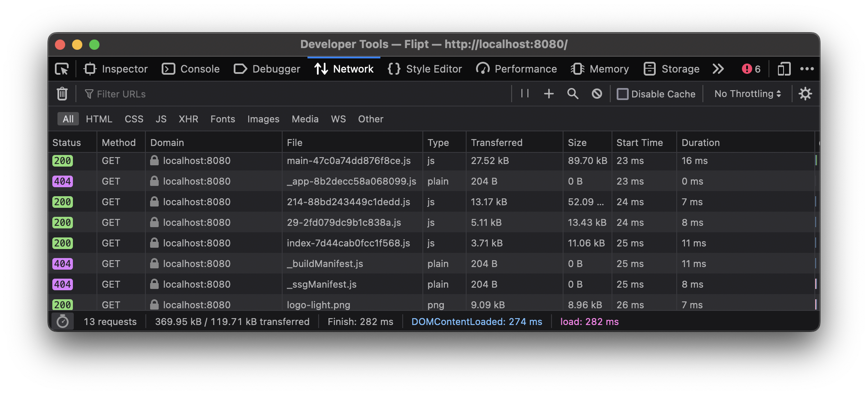Image resolution: width=868 pixels, height=395 pixels.
Task: Clear network log with trash icon
Action: click(62, 94)
